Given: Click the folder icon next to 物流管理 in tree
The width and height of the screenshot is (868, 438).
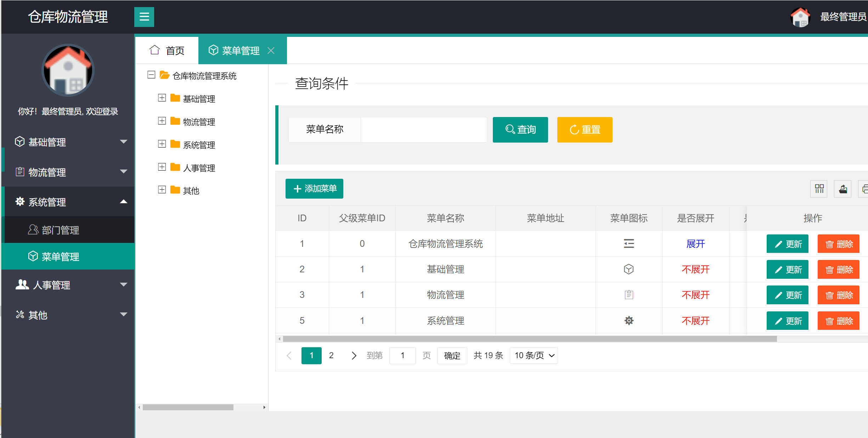Looking at the screenshot, I should click(x=175, y=121).
